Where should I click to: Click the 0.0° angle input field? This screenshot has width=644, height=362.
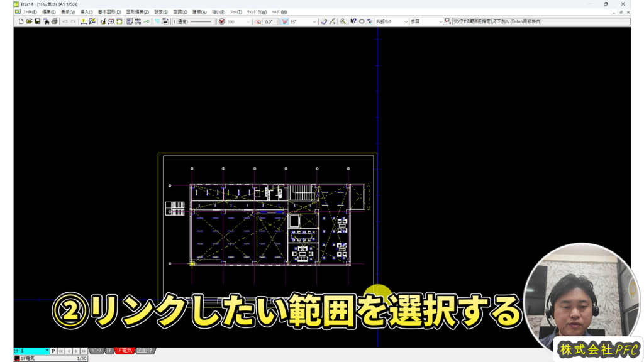[270, 21]
